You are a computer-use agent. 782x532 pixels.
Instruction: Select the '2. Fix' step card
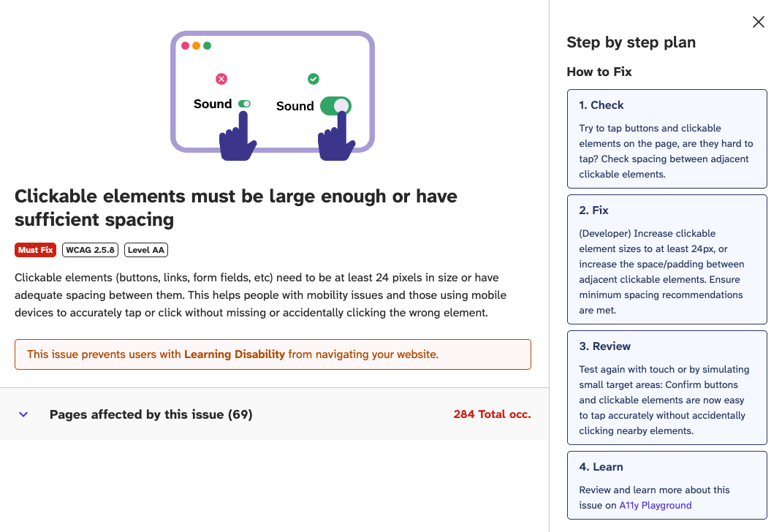pos(667,259)
